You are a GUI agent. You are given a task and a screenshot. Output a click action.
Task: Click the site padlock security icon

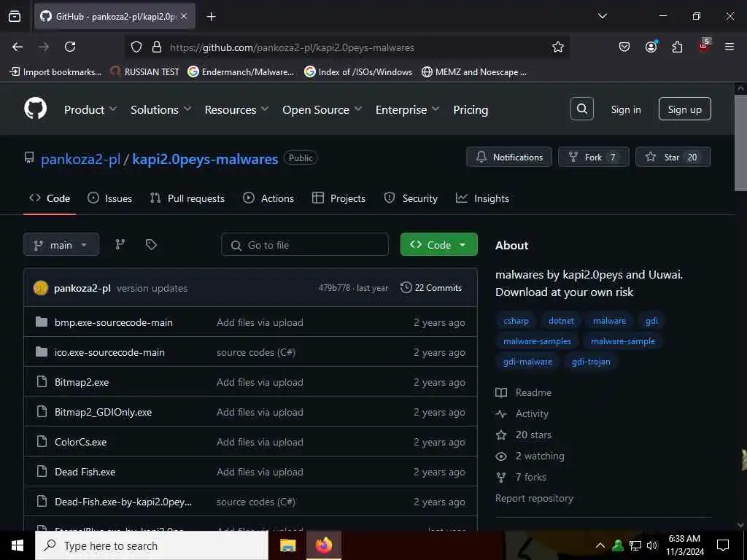click(157, 47)
